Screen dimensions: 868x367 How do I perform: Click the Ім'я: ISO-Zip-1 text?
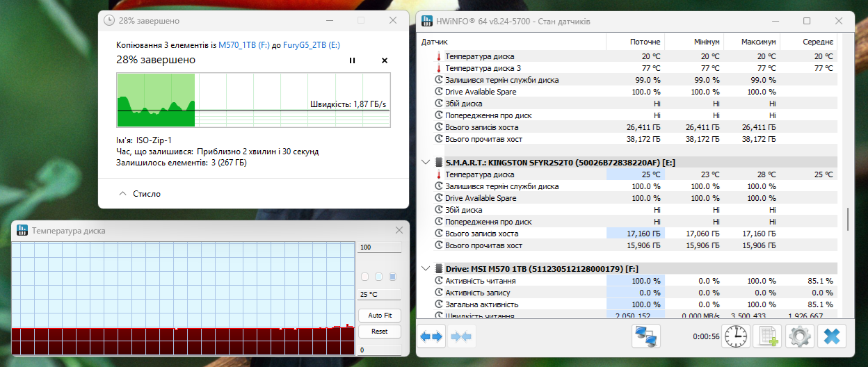pyautogui.click(x=144, y=140)
